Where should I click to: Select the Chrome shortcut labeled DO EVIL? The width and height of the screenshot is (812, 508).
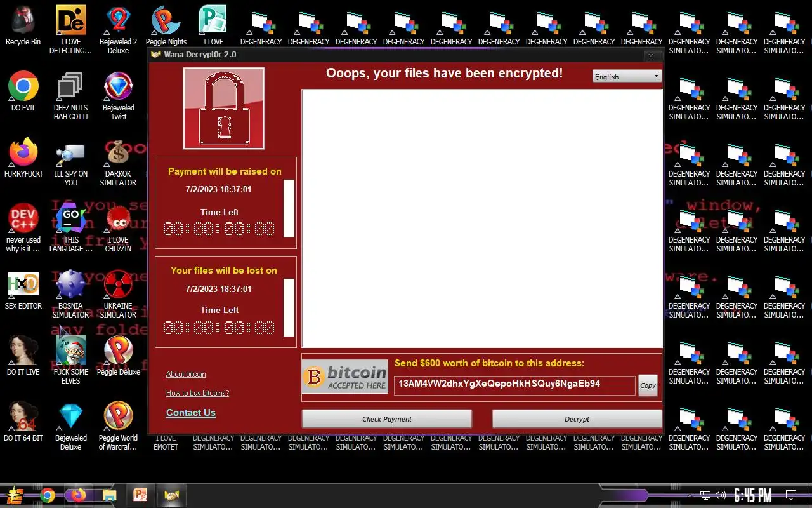pyautogui.click(x=23, y=91)
